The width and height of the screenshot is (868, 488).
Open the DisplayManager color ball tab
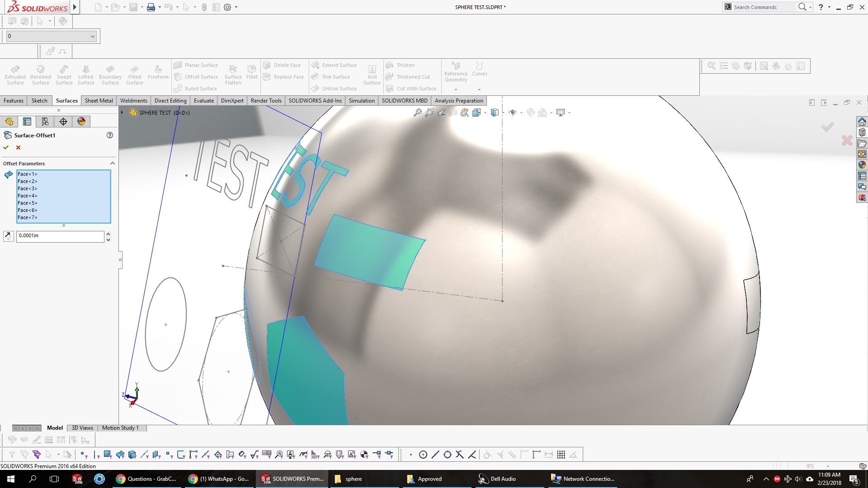click(x=81, y=122)
